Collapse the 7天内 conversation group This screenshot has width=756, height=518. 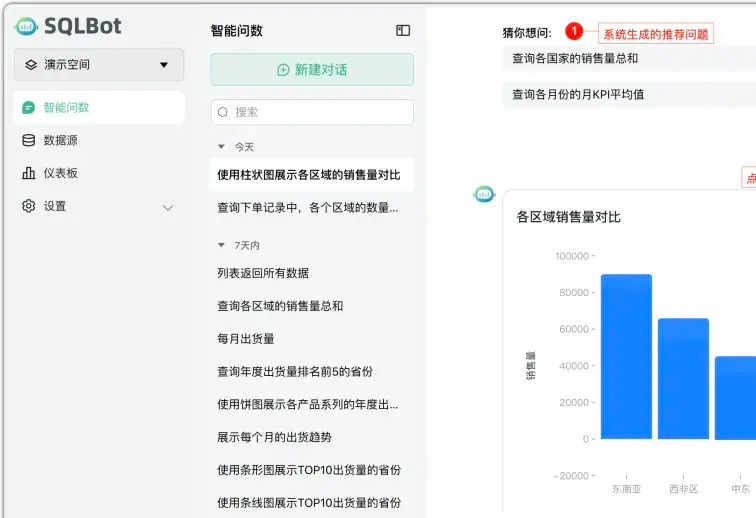tap(221, 245)
